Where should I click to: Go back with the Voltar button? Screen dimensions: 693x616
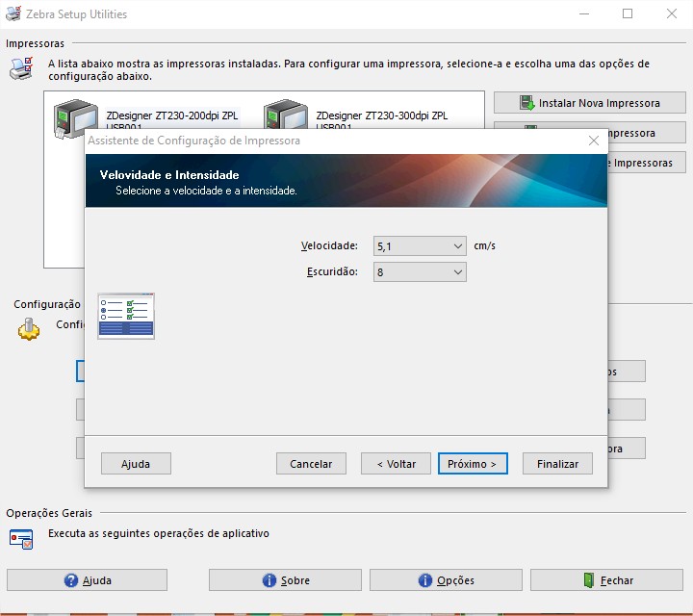[x=396, y=464]
